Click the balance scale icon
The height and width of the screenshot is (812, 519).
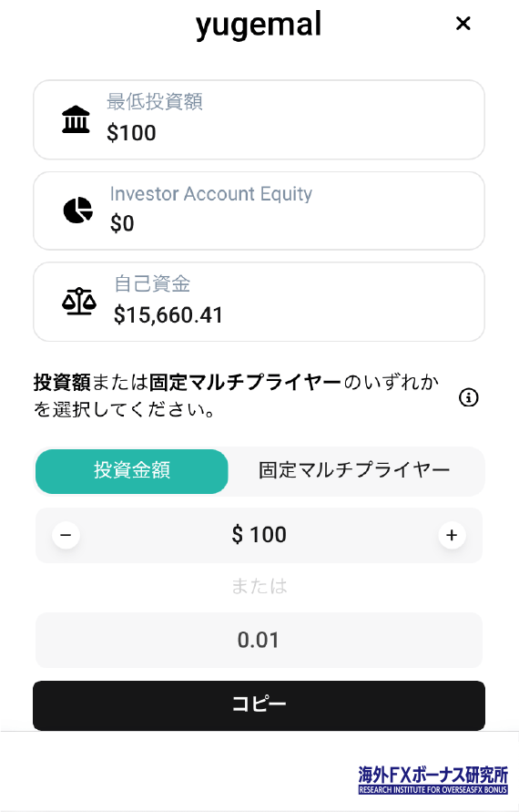[x=78, y=302]
